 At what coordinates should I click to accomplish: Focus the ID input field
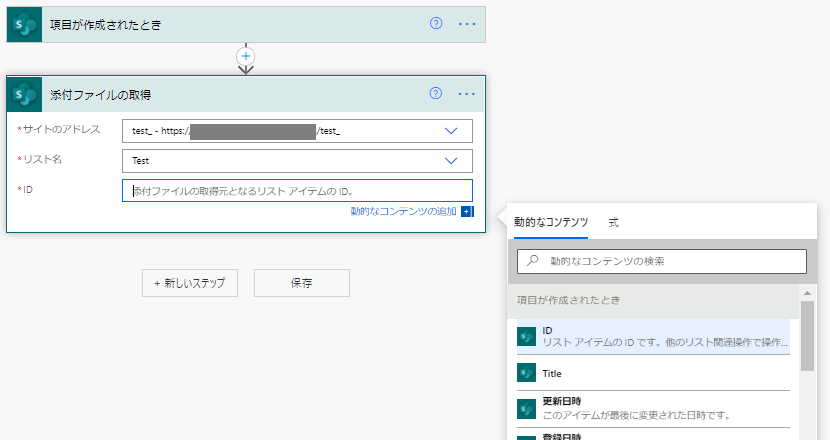click(297, 191)
